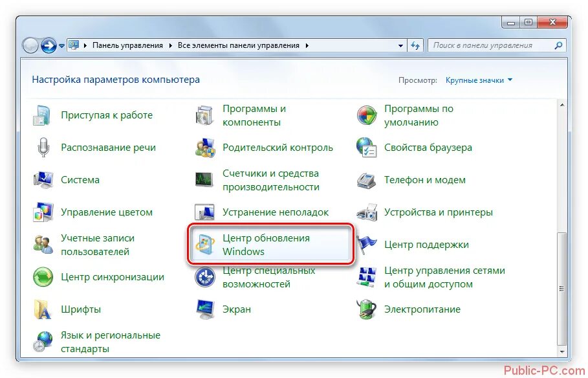Open the browser properties globe icon
This screenshot has width=588, height=378.
tap(366, 148)
